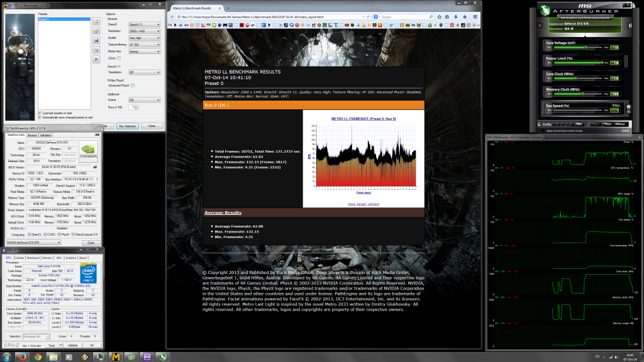Screen dimensions: 644x362
Task: Toggle Load last presets on start
Action: point(40,112)
